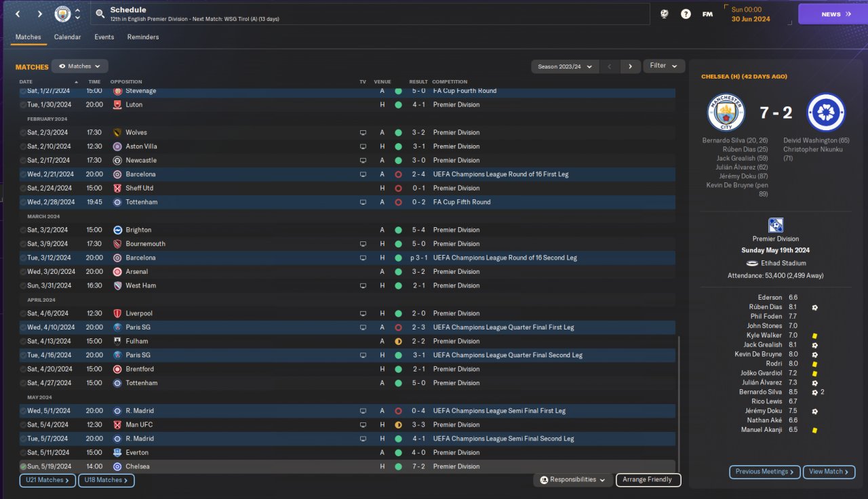Click the Brentford club badge
The height and width of the screenshot is (499, 868).
click(x=117, y=369)
